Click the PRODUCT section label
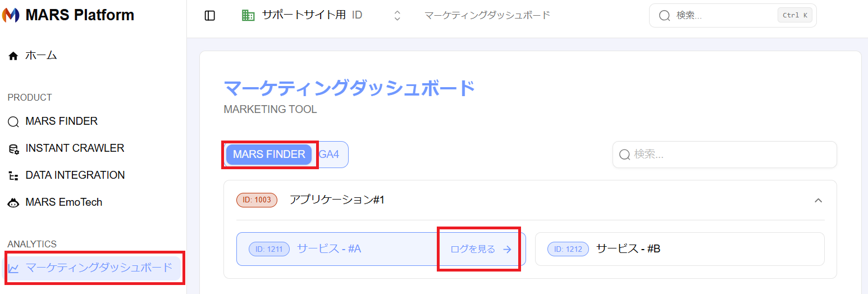This screenshot has height=294, width=868. click(30, 98)
